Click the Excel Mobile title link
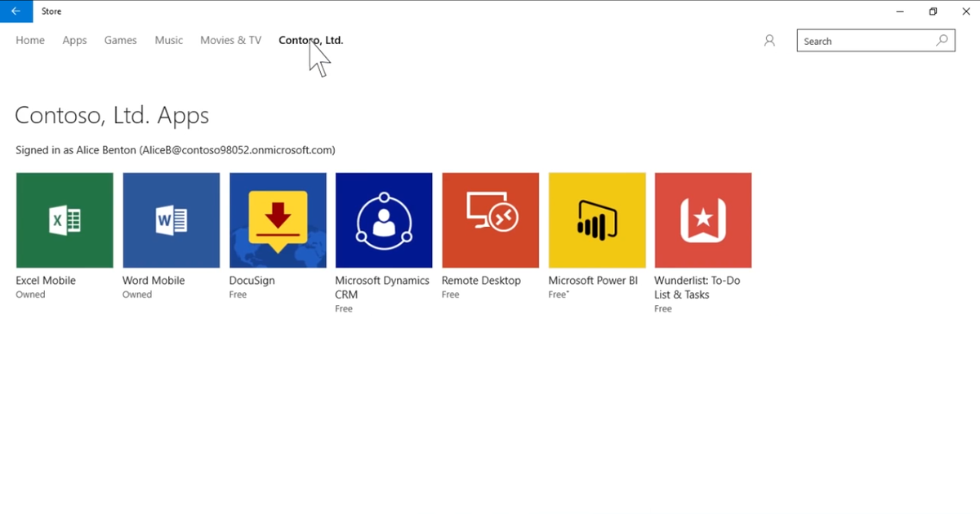The height and width of the screenshot is (514, 980). 45,280
